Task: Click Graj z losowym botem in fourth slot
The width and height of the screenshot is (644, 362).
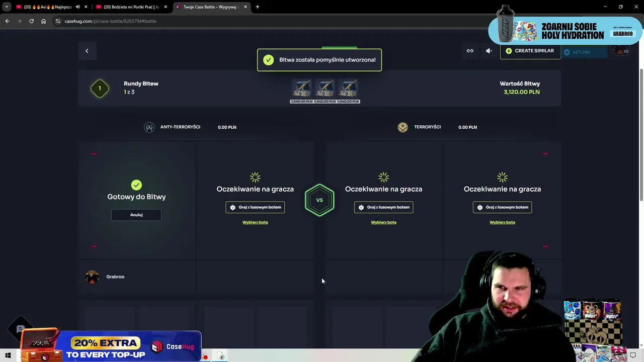Action: [x=502, y=207]
